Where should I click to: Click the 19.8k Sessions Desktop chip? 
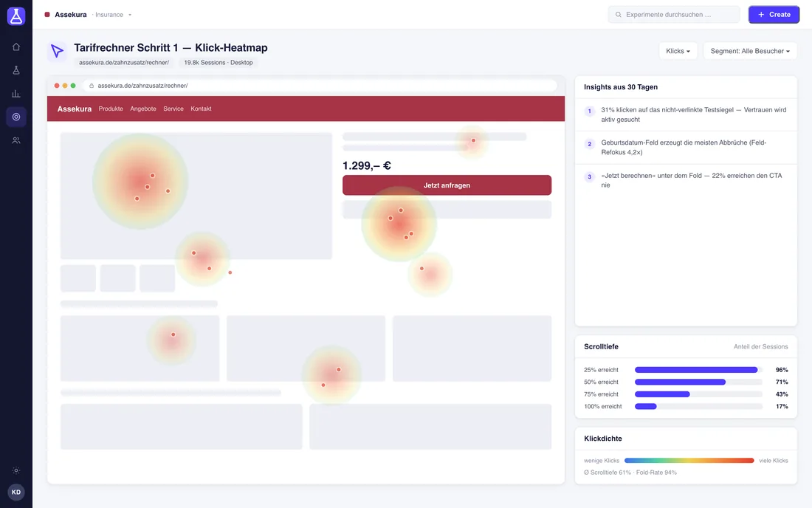click(x=219, y=63)
